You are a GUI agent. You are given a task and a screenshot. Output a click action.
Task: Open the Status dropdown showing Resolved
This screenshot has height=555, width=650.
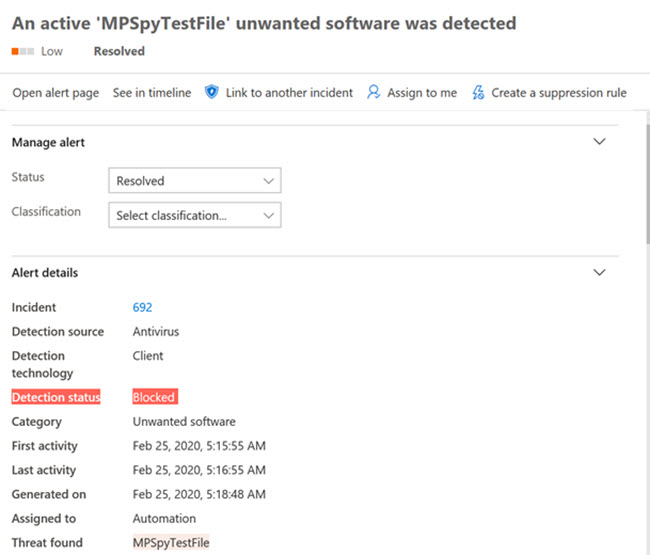coord(194,181)
